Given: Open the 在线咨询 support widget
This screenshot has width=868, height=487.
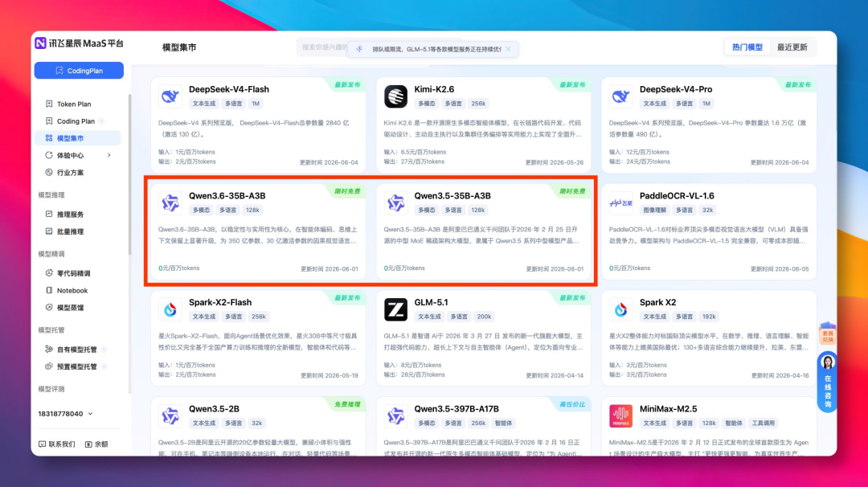Looking at the screenshot, I should tap(828, 382).
